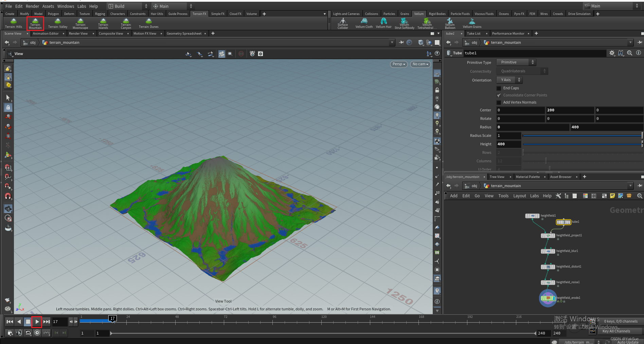Switch to the Pyro FX shelf tab

[x=519, y=14]
